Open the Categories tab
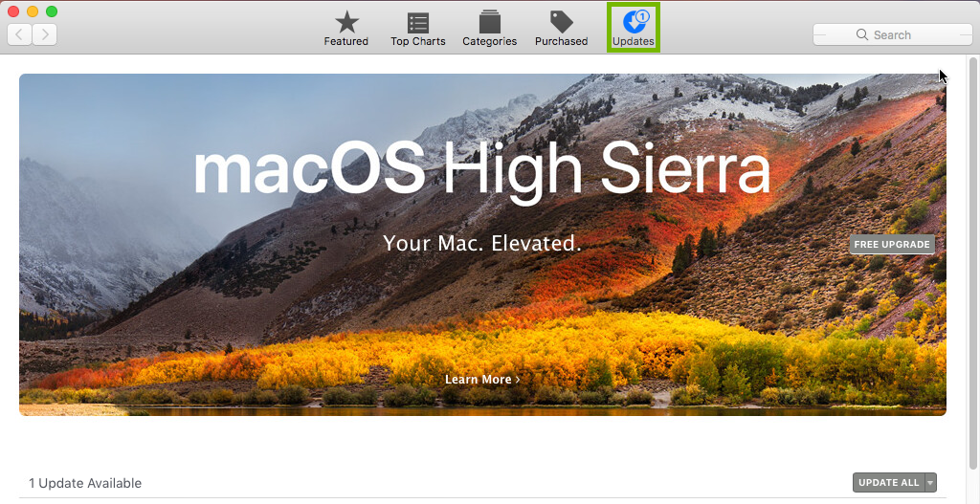The image size is (980, 504). [x=489, y=29]
